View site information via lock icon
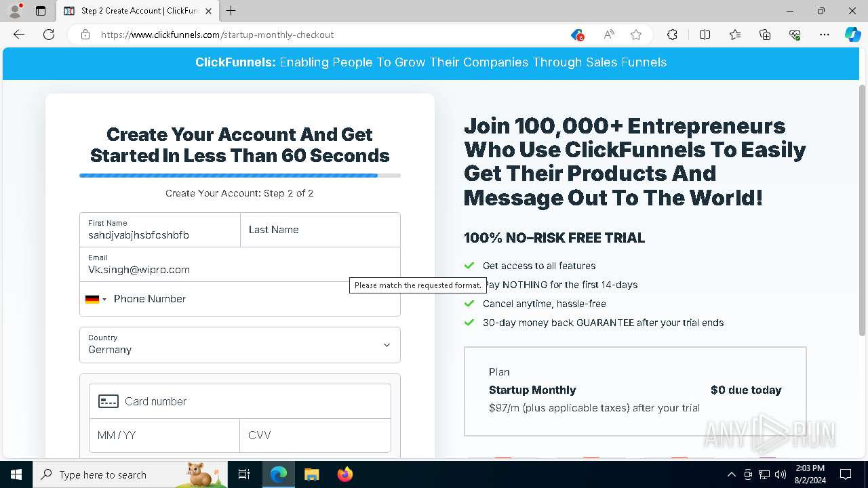This screenshot has height=488, width=868. click(85, 35)
